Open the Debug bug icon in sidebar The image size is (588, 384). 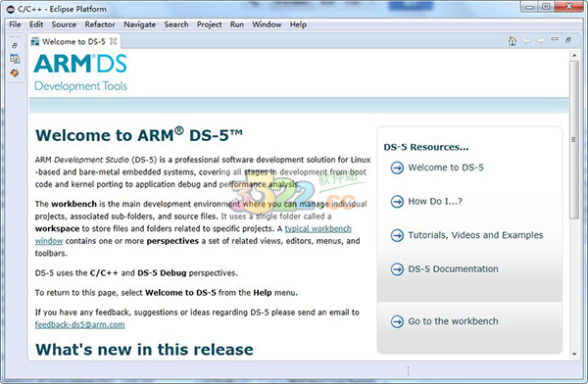pyautogui.click(x=15, y=72)
